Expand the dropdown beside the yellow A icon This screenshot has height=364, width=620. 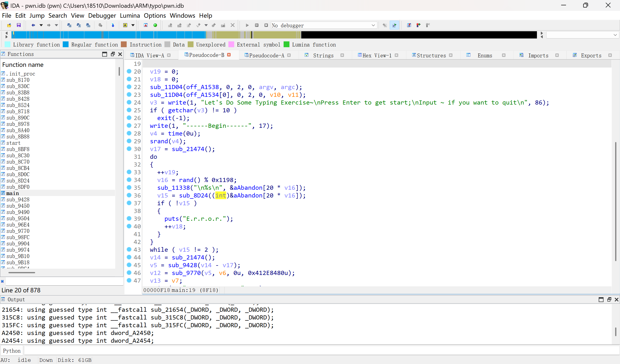click(133, 25)
